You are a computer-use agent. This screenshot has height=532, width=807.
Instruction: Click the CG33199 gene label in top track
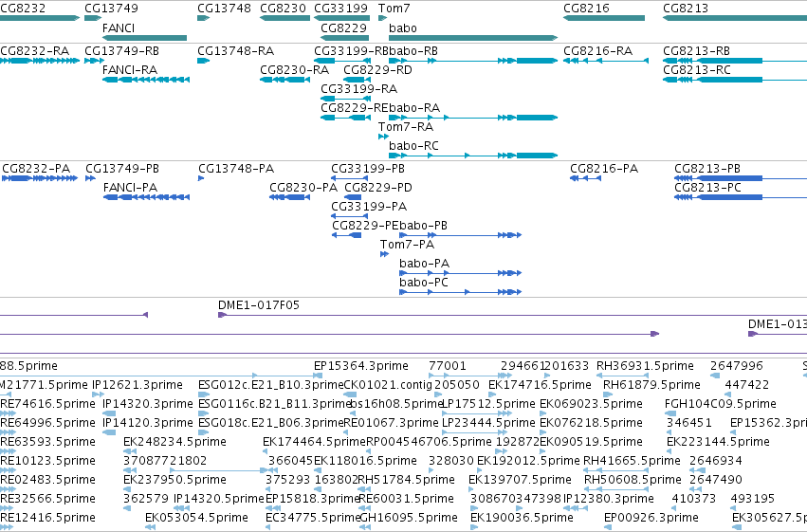(x=340, y=9)
